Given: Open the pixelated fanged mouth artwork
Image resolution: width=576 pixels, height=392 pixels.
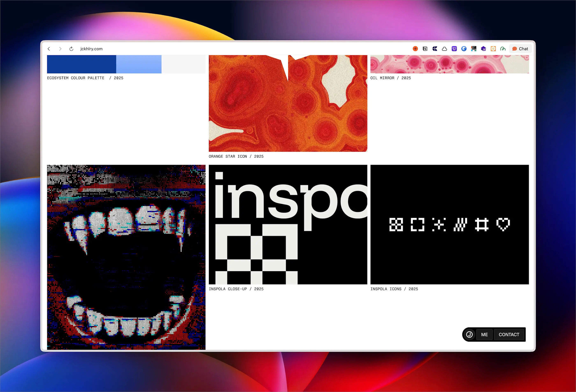Looking at the screenshot, I should tap(126, 257).
